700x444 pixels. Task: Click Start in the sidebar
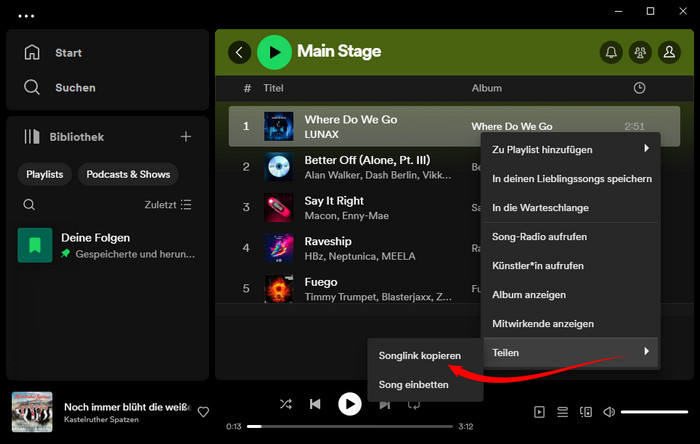pyautogui.click(x=68, y=53)
